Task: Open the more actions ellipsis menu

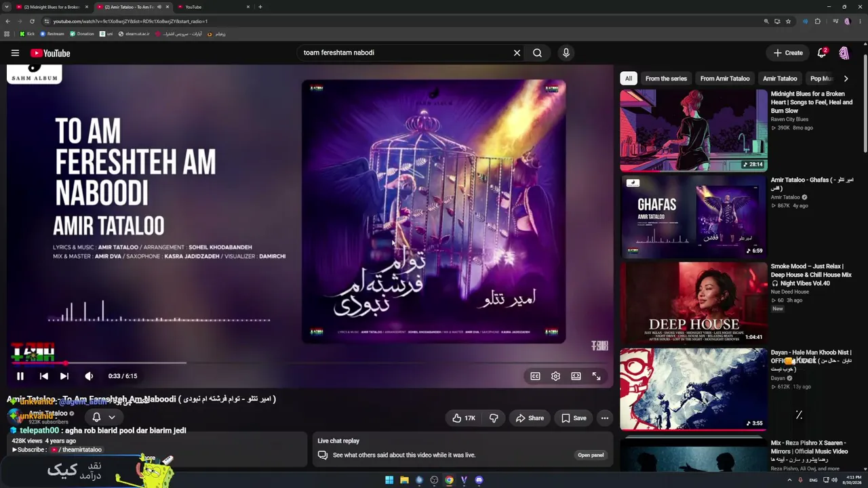Action: pos(605,418)
